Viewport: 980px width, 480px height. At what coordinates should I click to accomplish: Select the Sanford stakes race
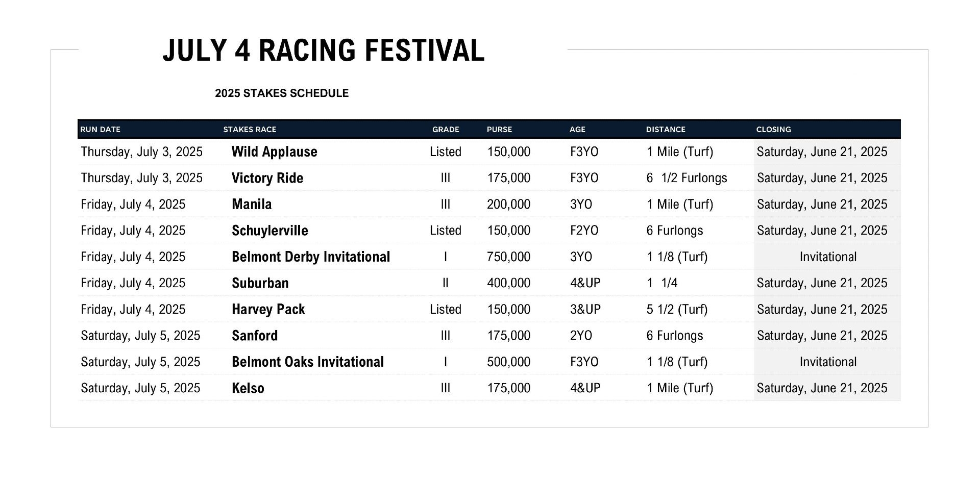[255, 336]
